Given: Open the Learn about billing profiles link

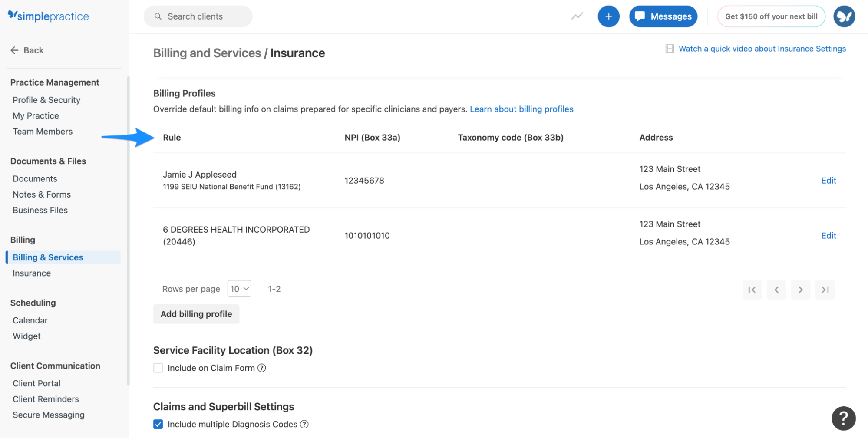Looking at the screenshot, I should [x=521, y=109].
